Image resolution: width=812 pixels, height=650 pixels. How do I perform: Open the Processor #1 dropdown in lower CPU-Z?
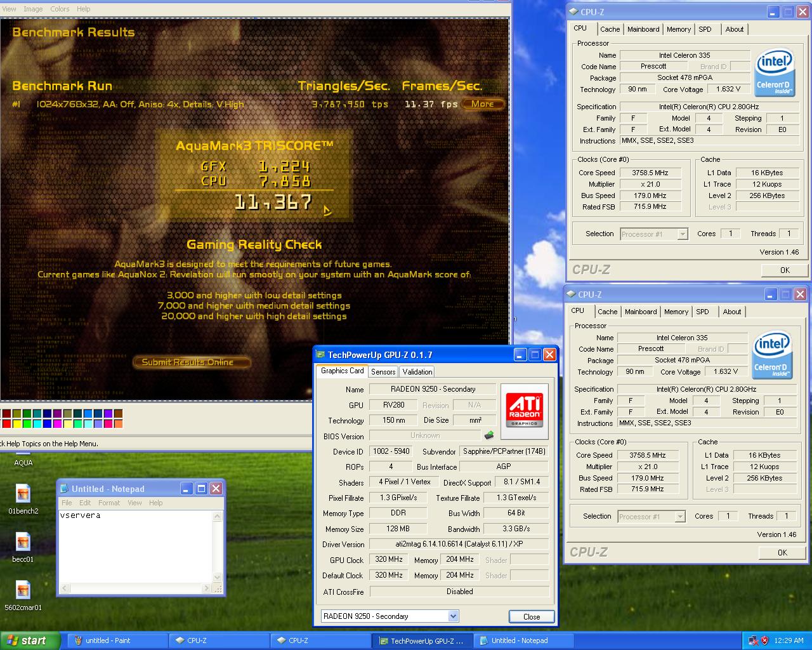[680, 517]
